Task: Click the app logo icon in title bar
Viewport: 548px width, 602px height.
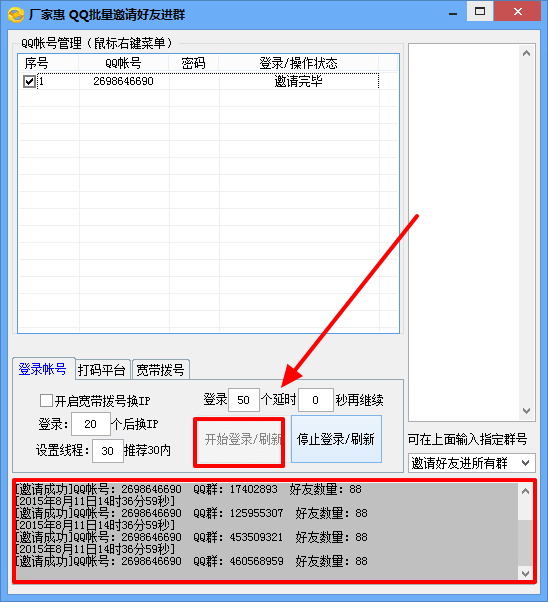Action: click(16, 15)
